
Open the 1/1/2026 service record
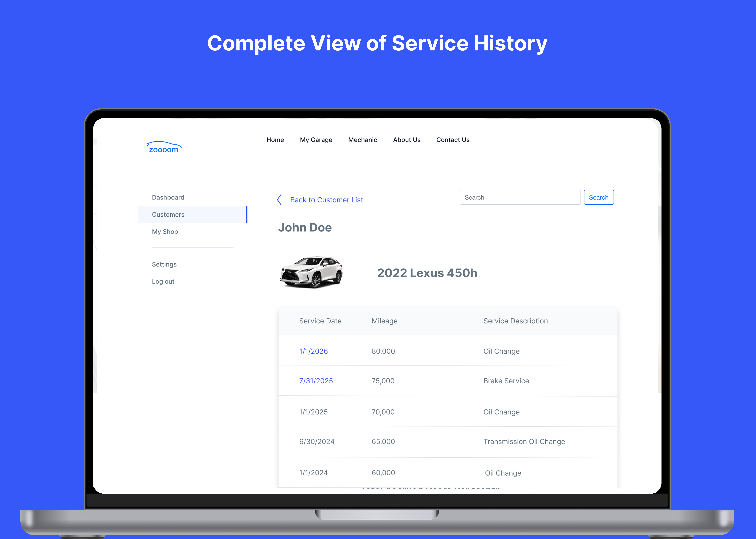(313, 351)
